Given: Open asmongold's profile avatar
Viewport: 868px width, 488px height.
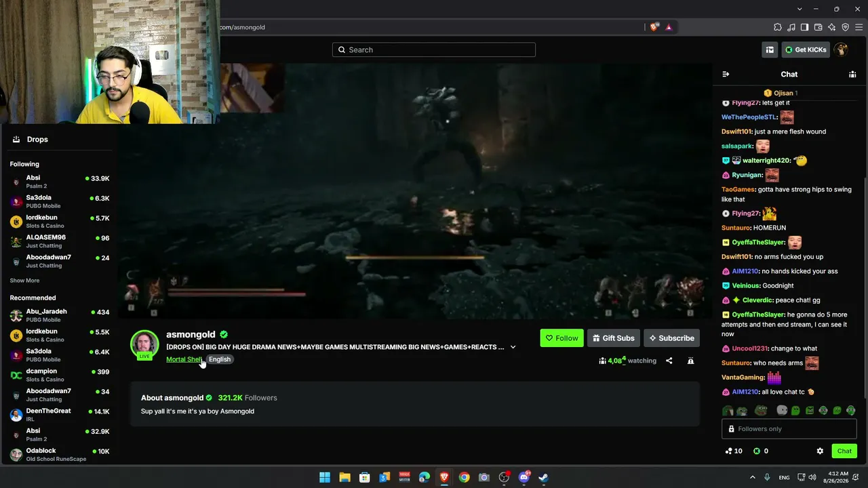Looking at the screenshot, I should [144, 344].
